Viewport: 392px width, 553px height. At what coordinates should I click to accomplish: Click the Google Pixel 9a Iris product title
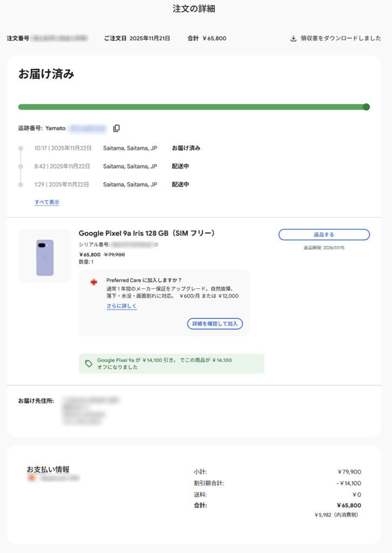(147, 233)
